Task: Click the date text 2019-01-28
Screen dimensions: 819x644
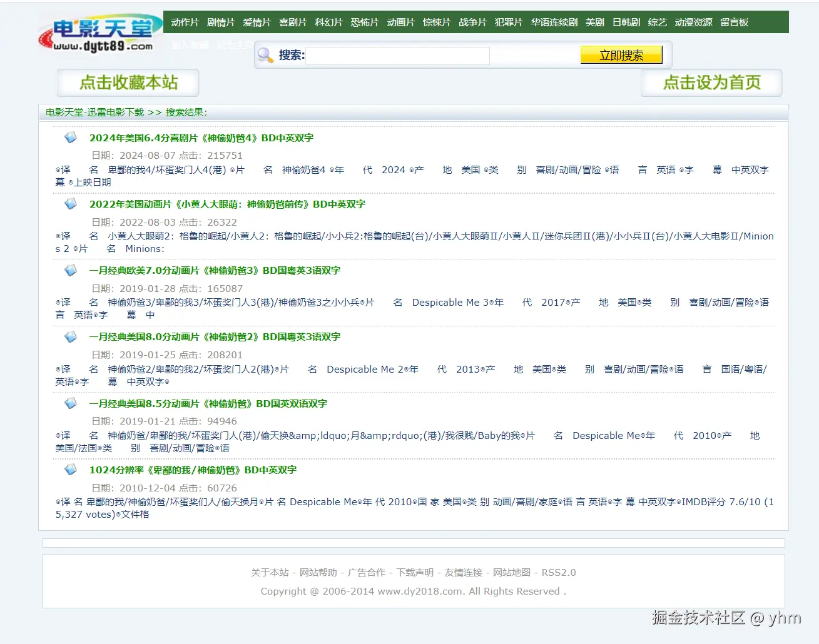Action: coord(148,288)
